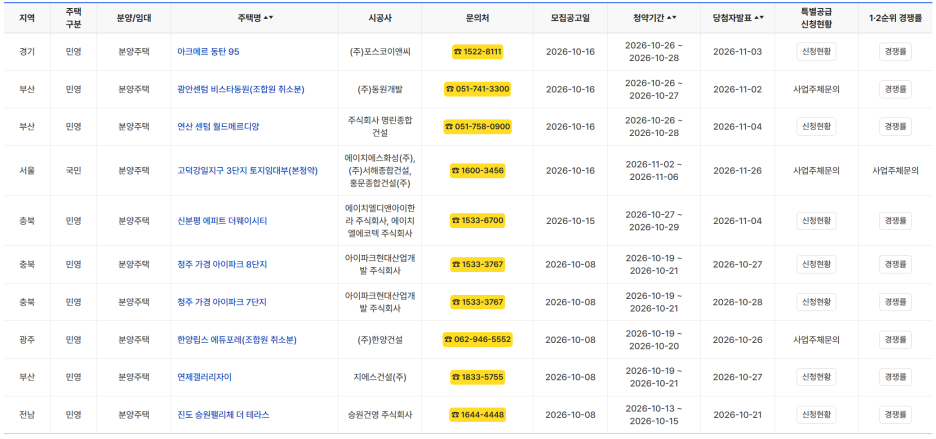Open 고덕강일지구 3단지 토지임대부(본청약) link
This screenshot has height=439, width=936.
(x=248, y=171)
